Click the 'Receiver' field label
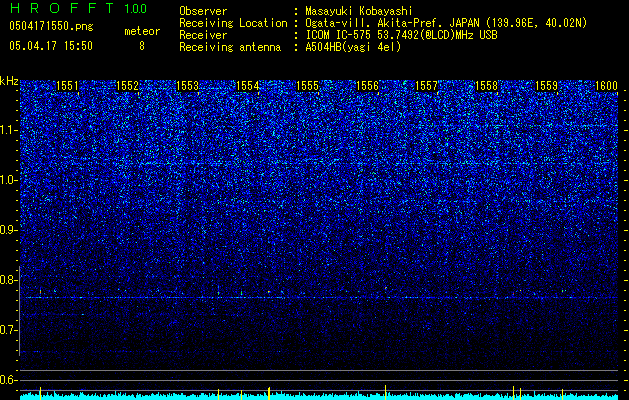This screenshot has height=400, width=629. pos(203,35)
